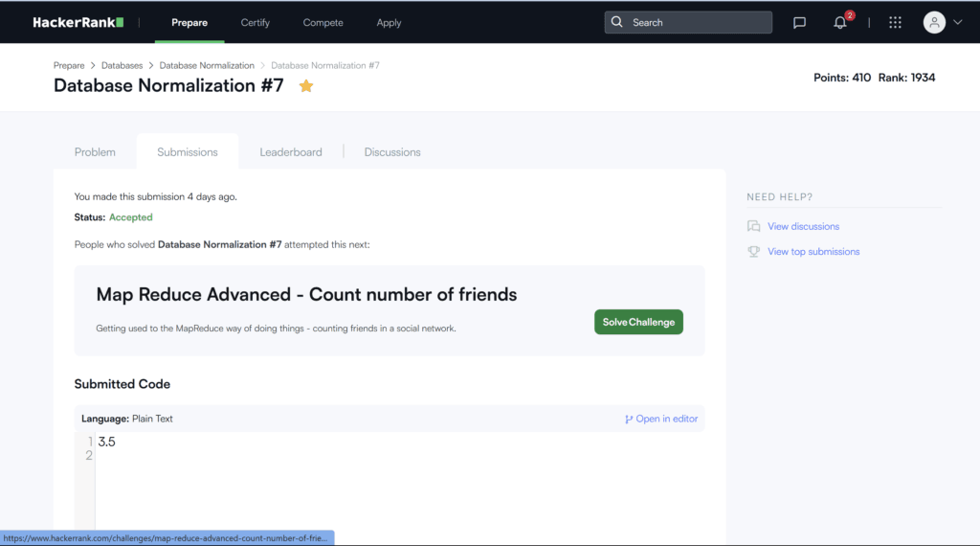
Task: Click View discussions link
Action: [x=803, y=226]
